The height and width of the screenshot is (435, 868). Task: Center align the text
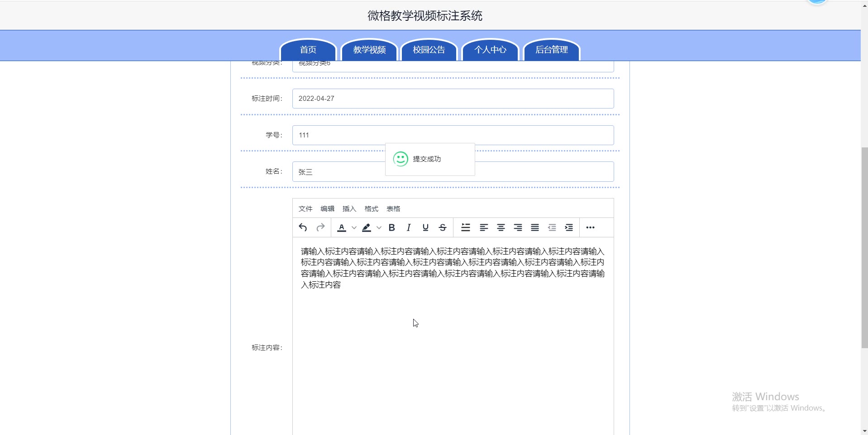coord(501,227)
